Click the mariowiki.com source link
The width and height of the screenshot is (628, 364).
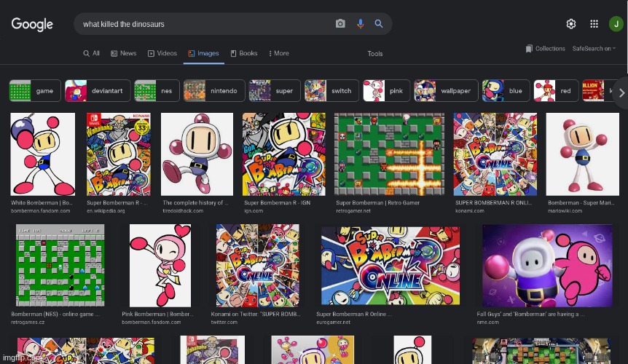[x=565, y=211]
